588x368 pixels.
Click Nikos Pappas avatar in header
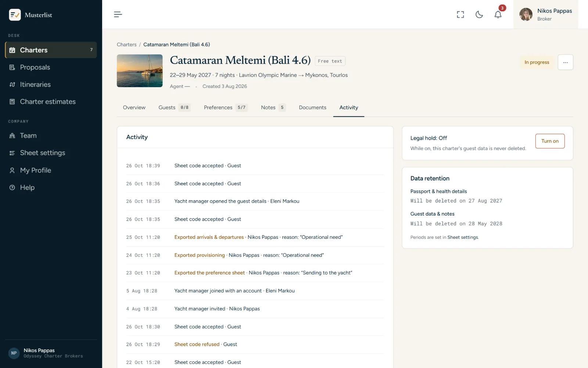526,14
